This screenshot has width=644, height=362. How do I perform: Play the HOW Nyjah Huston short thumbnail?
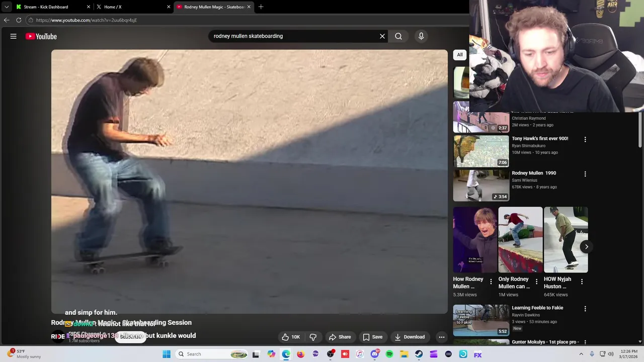coord(566,240)
